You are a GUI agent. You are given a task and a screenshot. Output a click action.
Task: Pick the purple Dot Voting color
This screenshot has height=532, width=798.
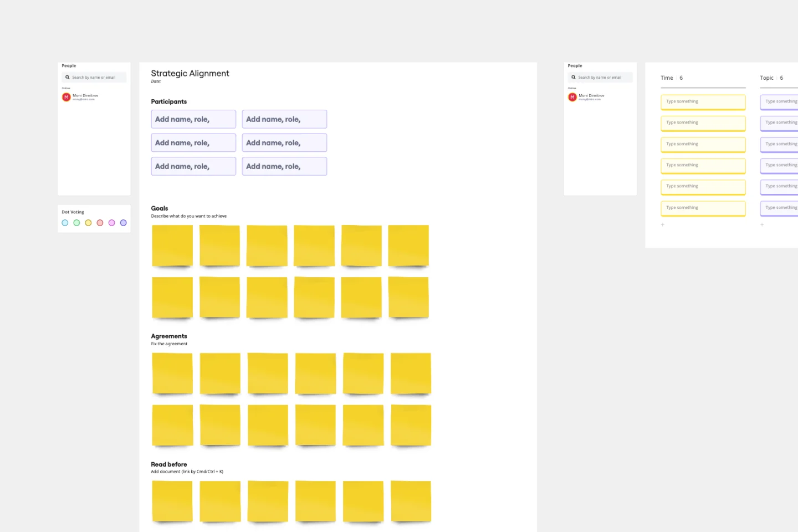(123, 222)
